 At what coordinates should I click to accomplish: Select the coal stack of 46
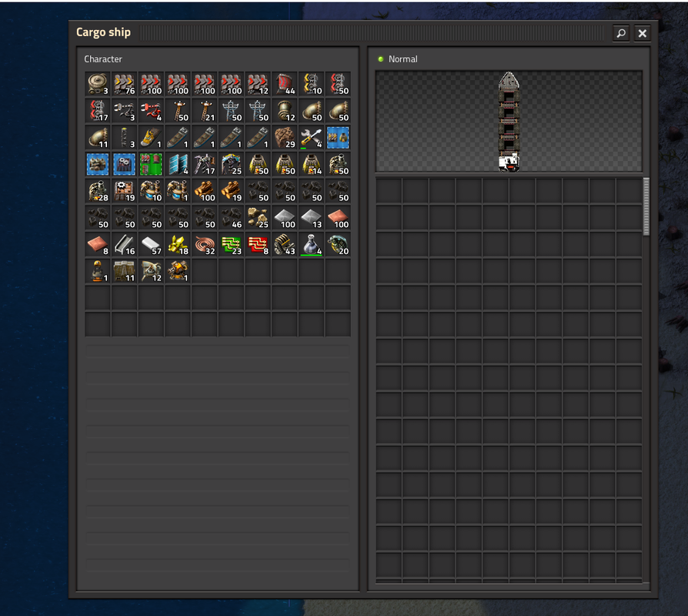point(231,218)
